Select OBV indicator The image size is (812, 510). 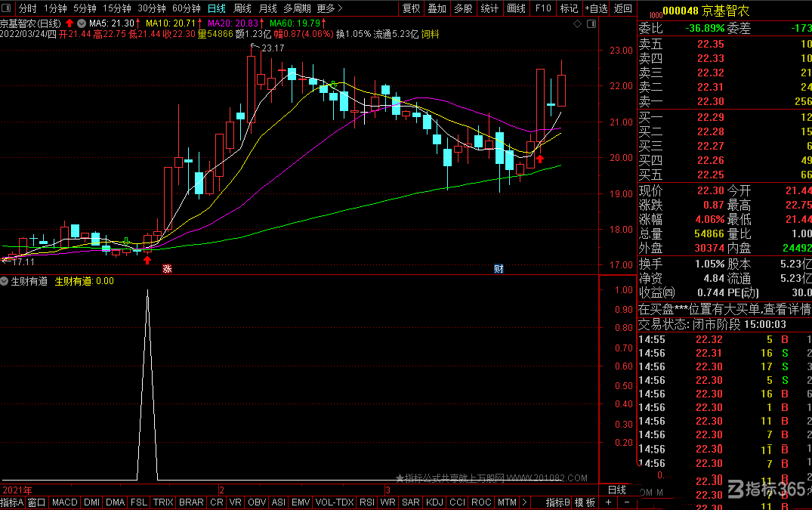point(257,502)
